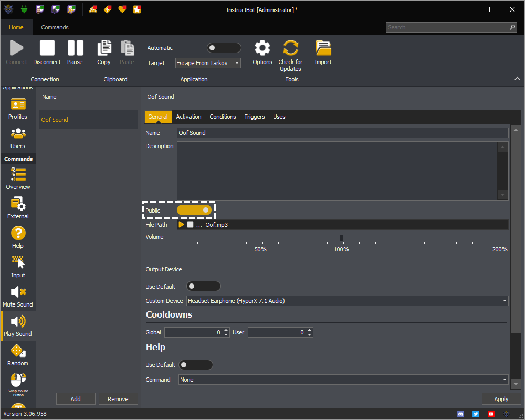Turn off the Public toggle
Viewport: 525px width, 420px height.
tap(194, 211)
